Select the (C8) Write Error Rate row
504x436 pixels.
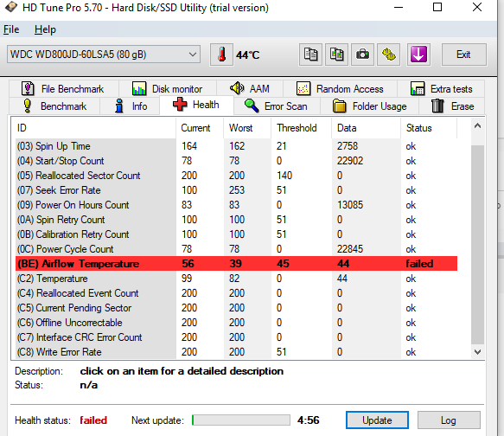237,352
